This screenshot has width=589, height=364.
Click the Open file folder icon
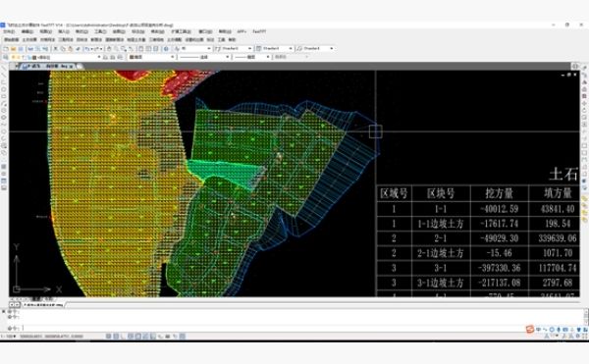click(x=13, y=49)
